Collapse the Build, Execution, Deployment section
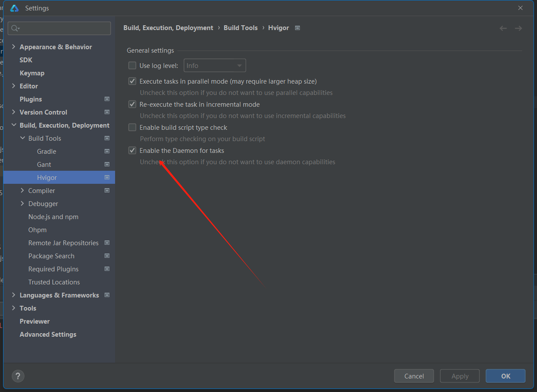Image resolution: width=537 pixels, height=392 pixels. [x=14, y=125]
